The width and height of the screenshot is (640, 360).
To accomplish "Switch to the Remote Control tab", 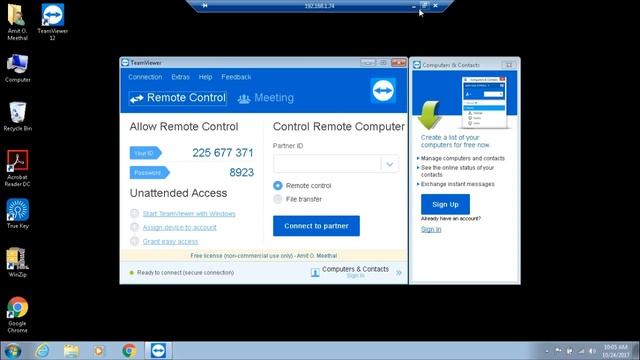I will click(178, 98).
